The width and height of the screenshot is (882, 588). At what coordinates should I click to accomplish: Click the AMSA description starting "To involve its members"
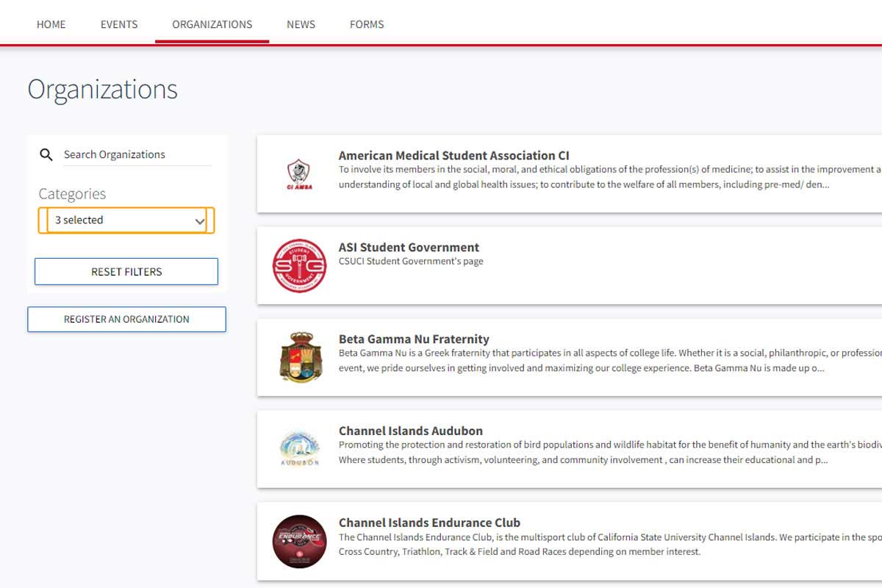pyautogui.click(x=610, y=176)
